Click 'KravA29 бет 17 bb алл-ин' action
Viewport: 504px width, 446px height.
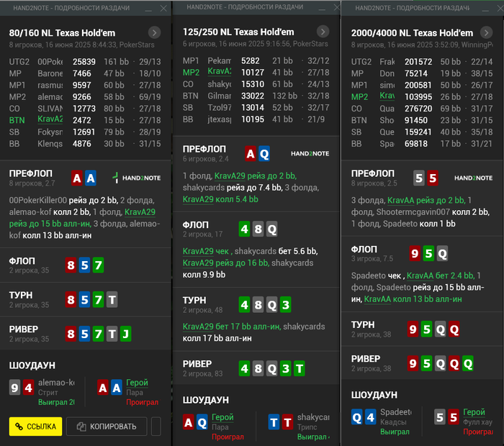click(232, 327)
